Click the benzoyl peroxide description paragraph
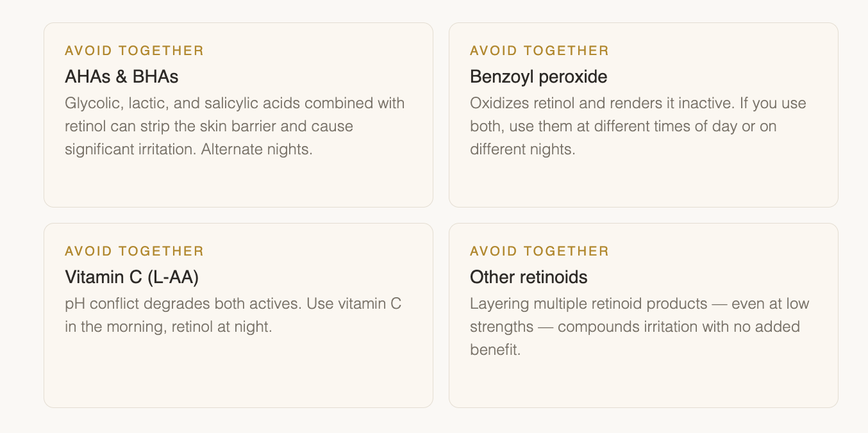Image resolution: width=868 pixels, height=433 pixels. pyautogui.click(x=638, y=126)
